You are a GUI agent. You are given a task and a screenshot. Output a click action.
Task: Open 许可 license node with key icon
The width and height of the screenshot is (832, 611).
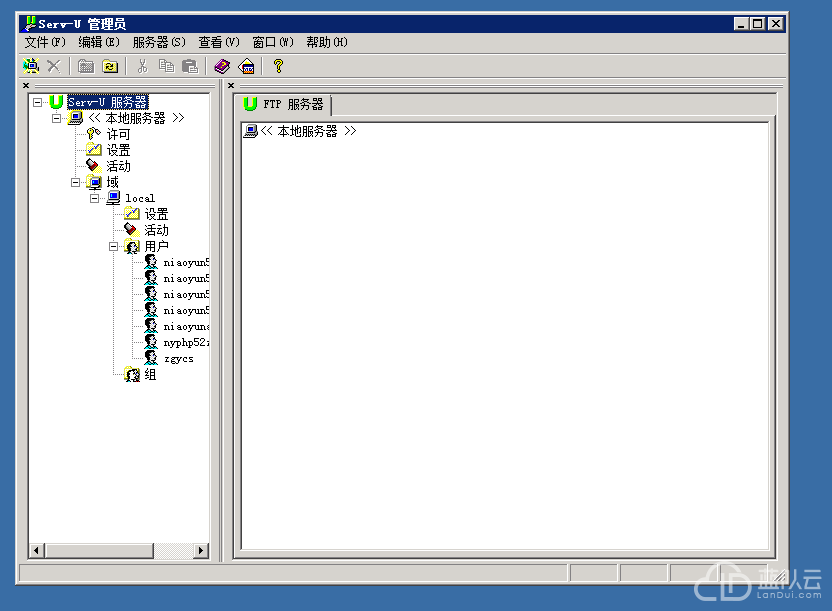(118, 134)
